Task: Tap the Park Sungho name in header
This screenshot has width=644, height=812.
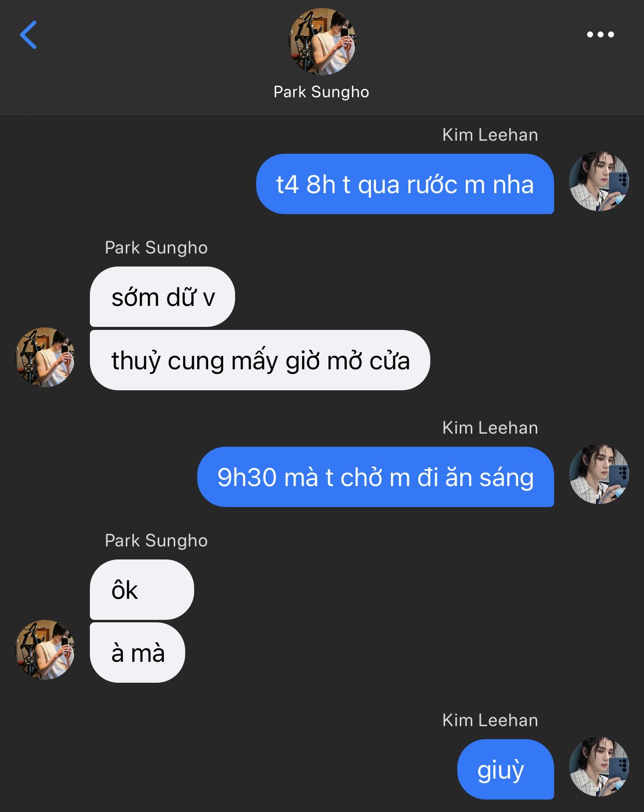Action: click(322, 92)
